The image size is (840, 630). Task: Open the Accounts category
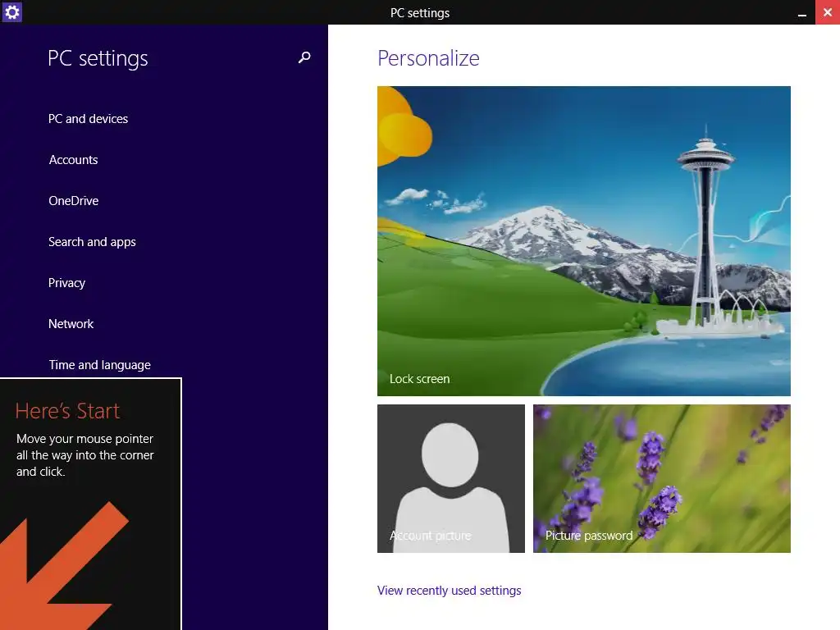pyautogui.click(x=73, y=160)
